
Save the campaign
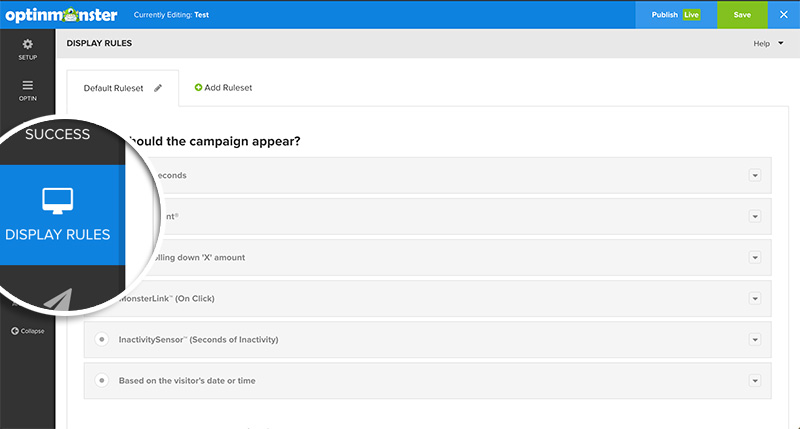point(742,15)
